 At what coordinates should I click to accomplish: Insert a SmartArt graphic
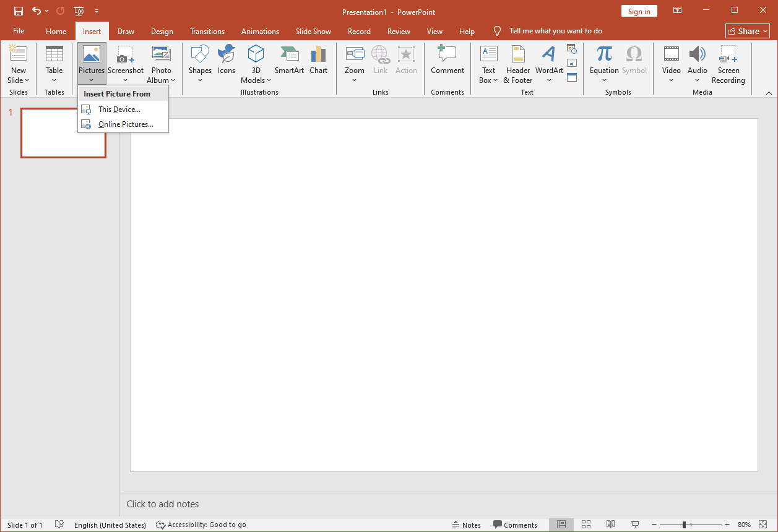(x=289, y=59)
